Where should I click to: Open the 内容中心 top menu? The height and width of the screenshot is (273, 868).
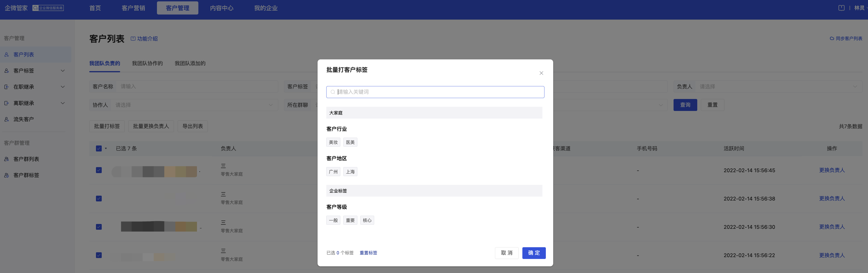coord(222,8)
